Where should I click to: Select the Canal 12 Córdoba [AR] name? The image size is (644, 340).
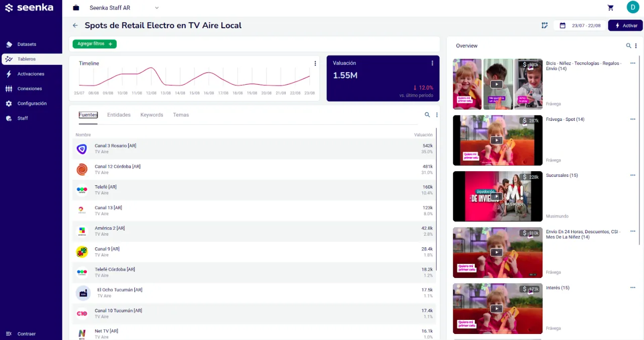tap(117, 166)
